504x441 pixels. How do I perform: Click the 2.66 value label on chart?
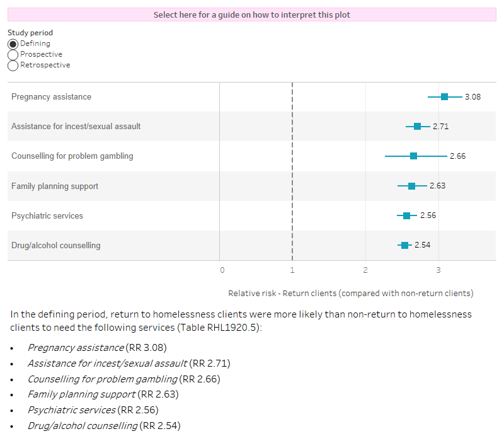coord(459,156)
